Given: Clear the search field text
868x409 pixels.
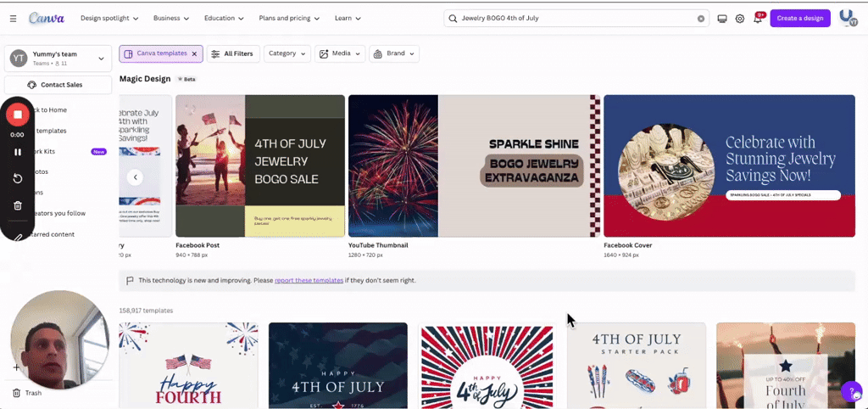Looking at the screenshot, I should (701, 19).
